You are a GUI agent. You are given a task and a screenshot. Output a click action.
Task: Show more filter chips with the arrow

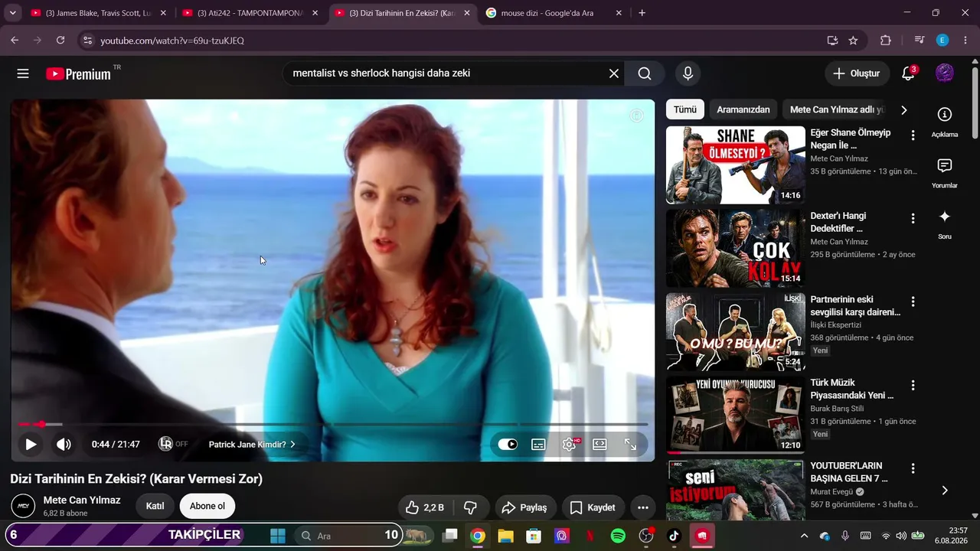903,109
